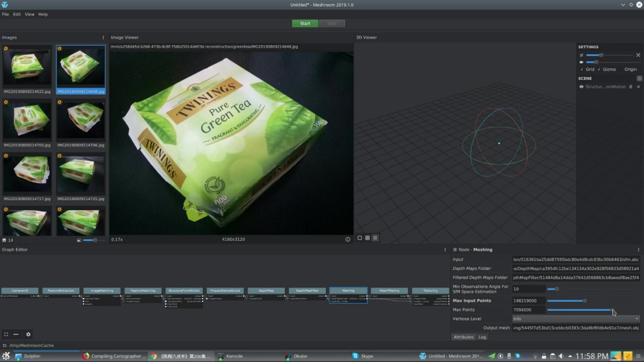This screenshot has height=362, width=644.
Task: Select the IMG20190809214700.jpg thumbnail
Action: [x=27, y=121]
